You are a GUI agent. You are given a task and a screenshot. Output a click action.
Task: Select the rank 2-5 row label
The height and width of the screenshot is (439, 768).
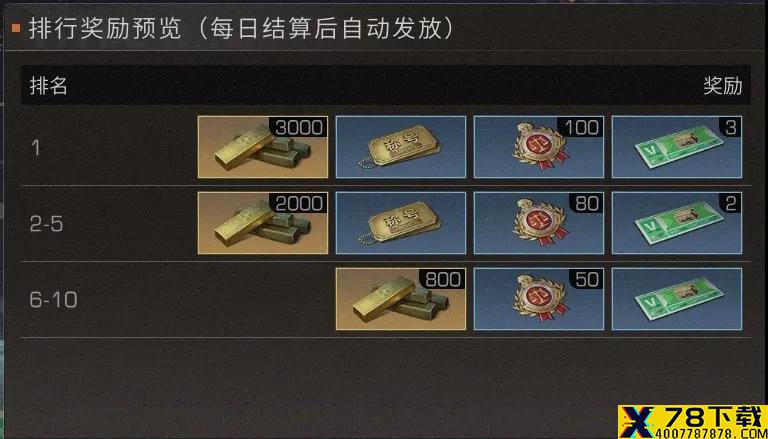click(47, 224)
